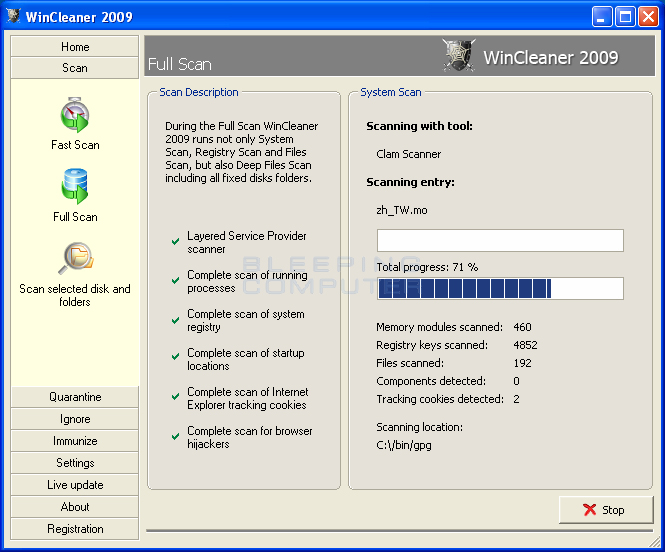Run Live update
Screen dimensions: 665x552
point(75,485)
